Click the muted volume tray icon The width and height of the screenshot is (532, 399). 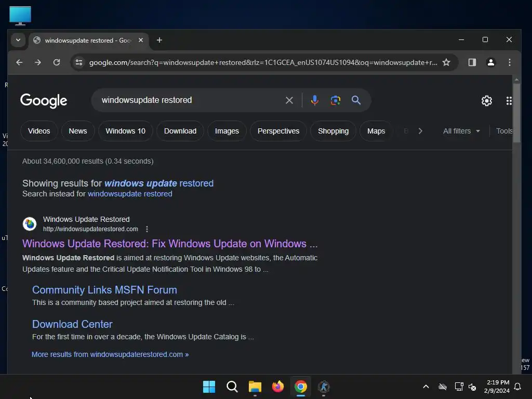[x=472, y=387]
